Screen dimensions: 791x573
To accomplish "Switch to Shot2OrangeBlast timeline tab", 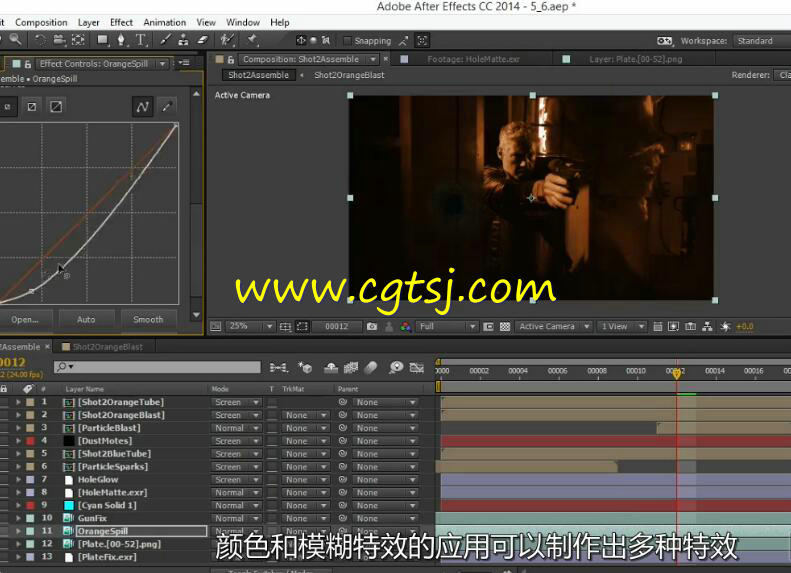I will 107,347.
